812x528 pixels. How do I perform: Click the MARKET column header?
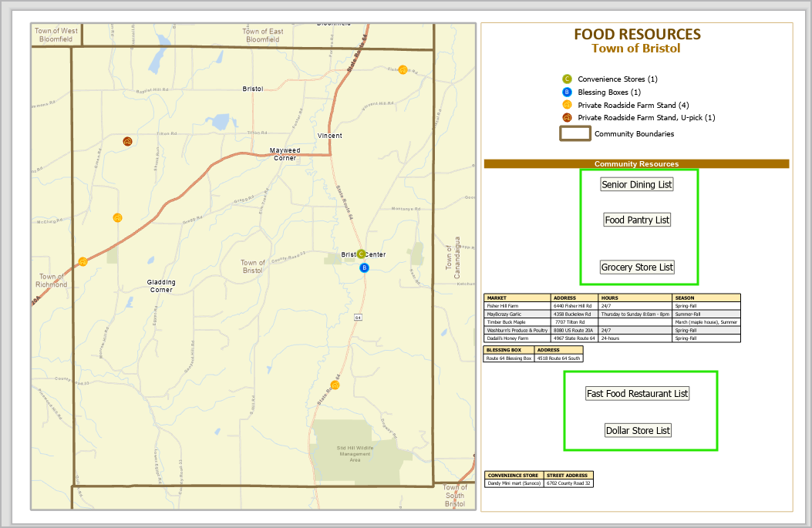517,298
